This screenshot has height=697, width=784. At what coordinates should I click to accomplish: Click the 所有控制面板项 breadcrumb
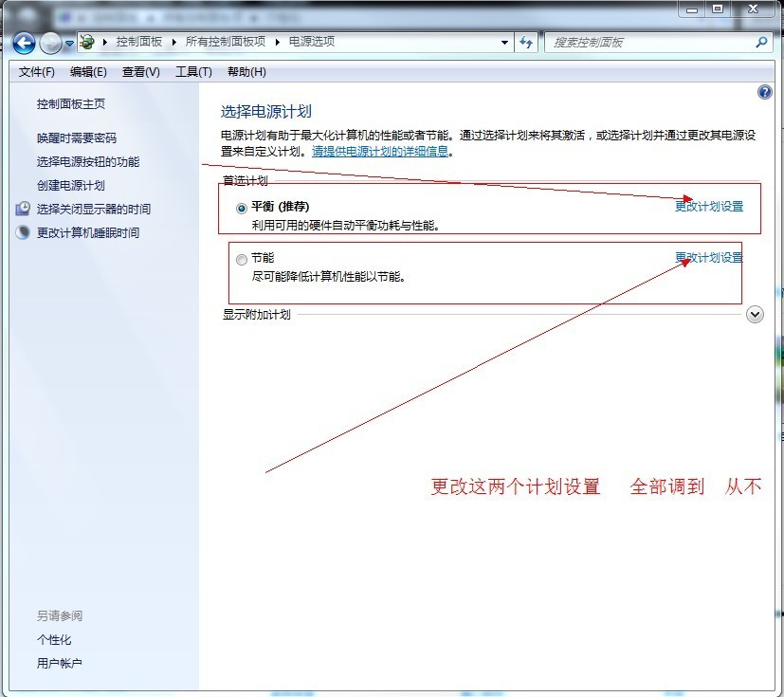pos(225,42)
